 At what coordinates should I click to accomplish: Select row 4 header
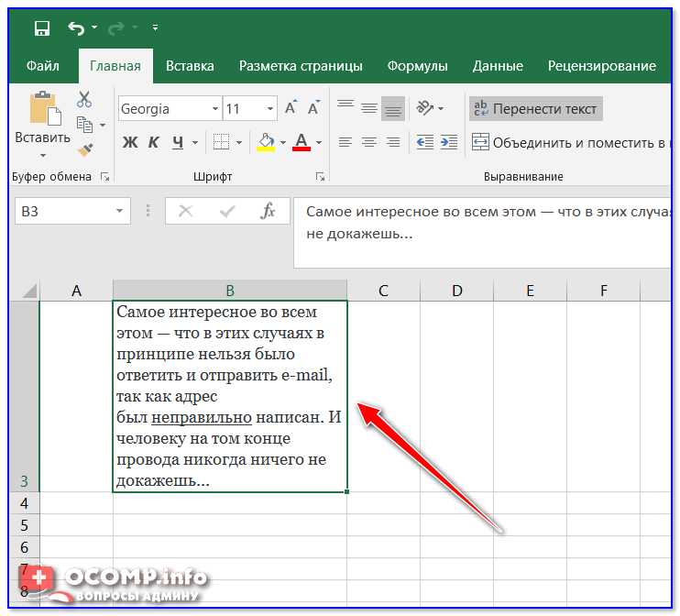pos(24,503)
